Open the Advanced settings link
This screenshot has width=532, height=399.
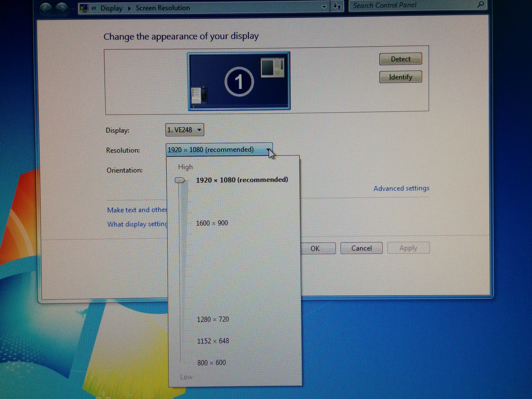[x=401, y=188]
